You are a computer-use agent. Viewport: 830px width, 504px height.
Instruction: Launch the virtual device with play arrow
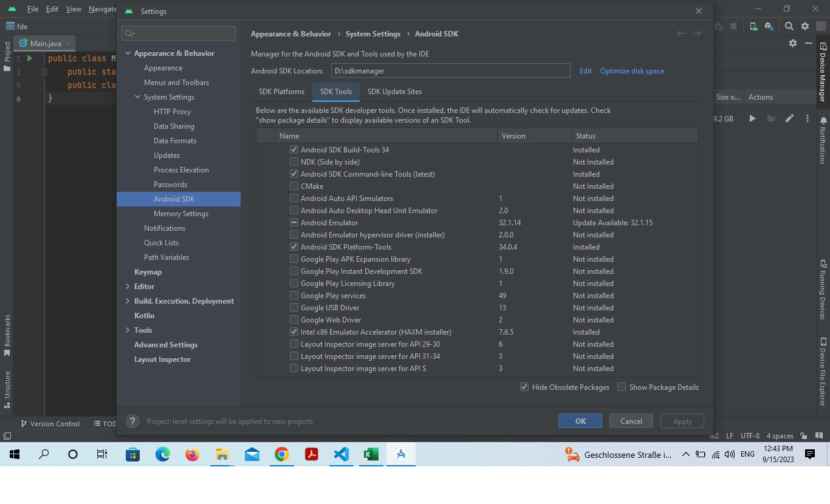752,118
